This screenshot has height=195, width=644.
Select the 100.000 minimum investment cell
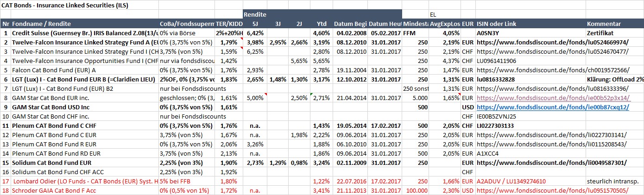[415, 190]
